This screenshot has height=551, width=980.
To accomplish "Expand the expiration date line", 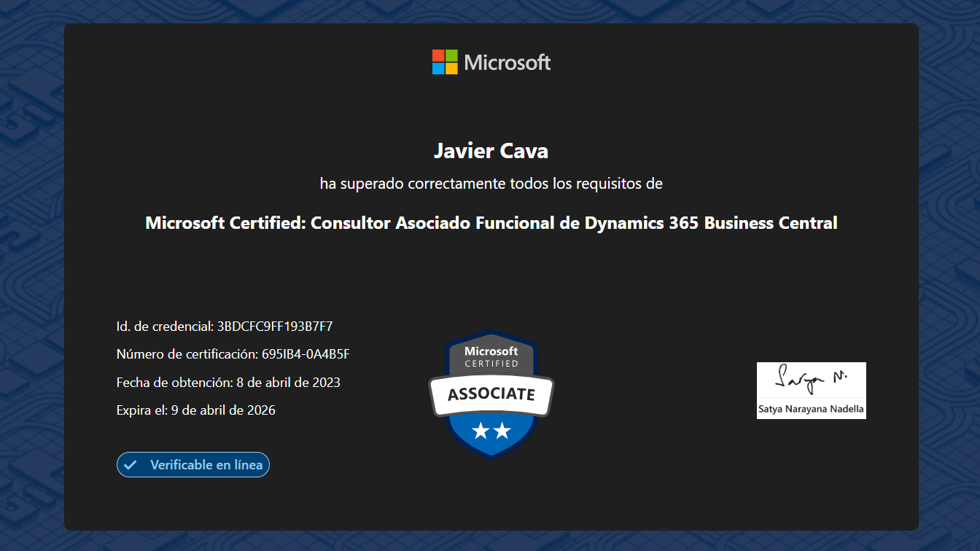I will click(x=195, y=410).
